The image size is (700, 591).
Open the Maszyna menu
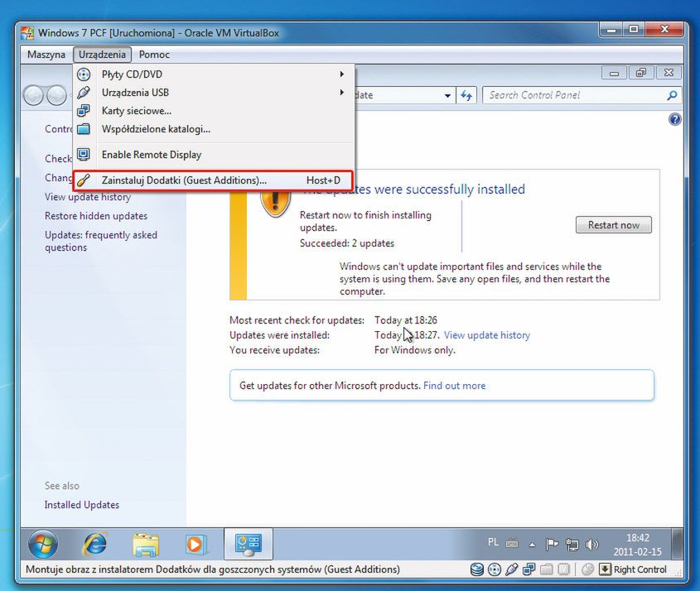pyautogui.click(x=46, y=55)
